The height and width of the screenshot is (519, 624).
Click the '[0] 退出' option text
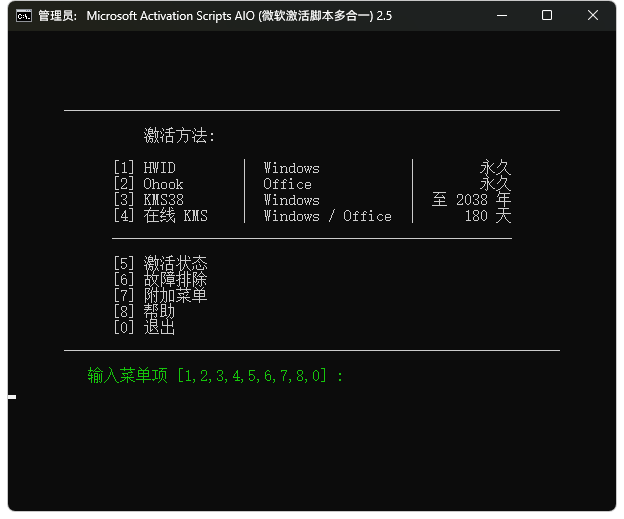[144, 327]
